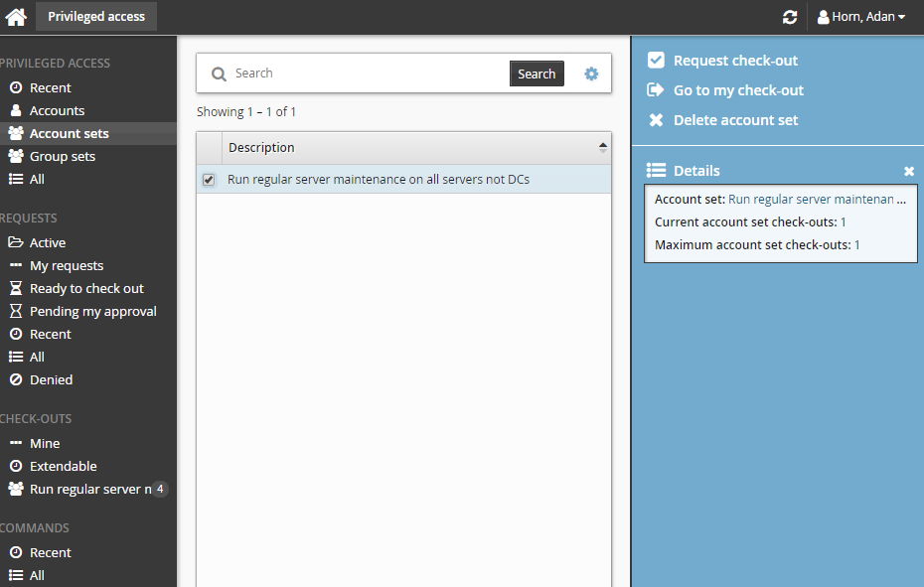The height and width of the screenshot is (587, 924).
Task: Open the Run regular server check-out entry
Action: (x=89, y=489)
